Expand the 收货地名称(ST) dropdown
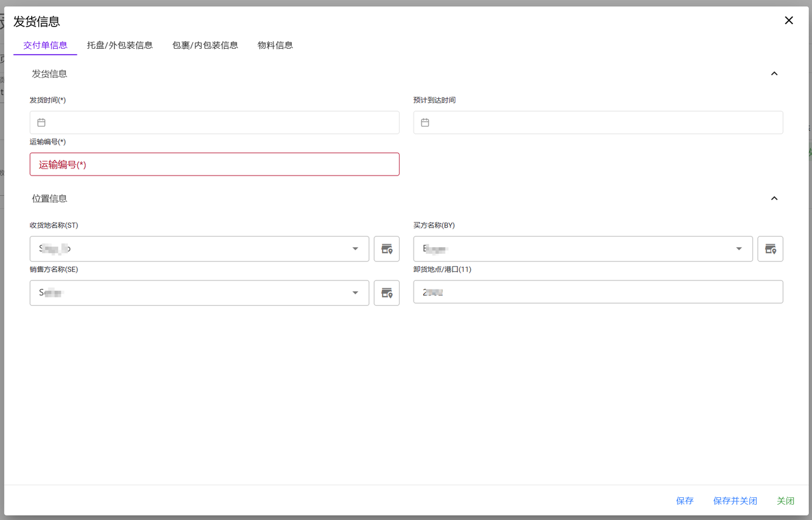812x520 pixels. (x=355, y=249)
